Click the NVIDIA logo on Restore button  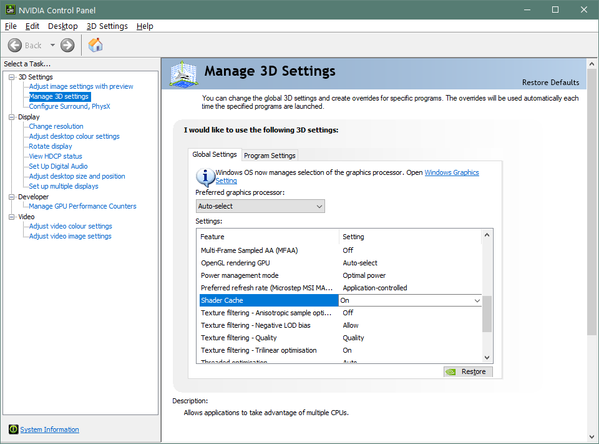point(451,372)
